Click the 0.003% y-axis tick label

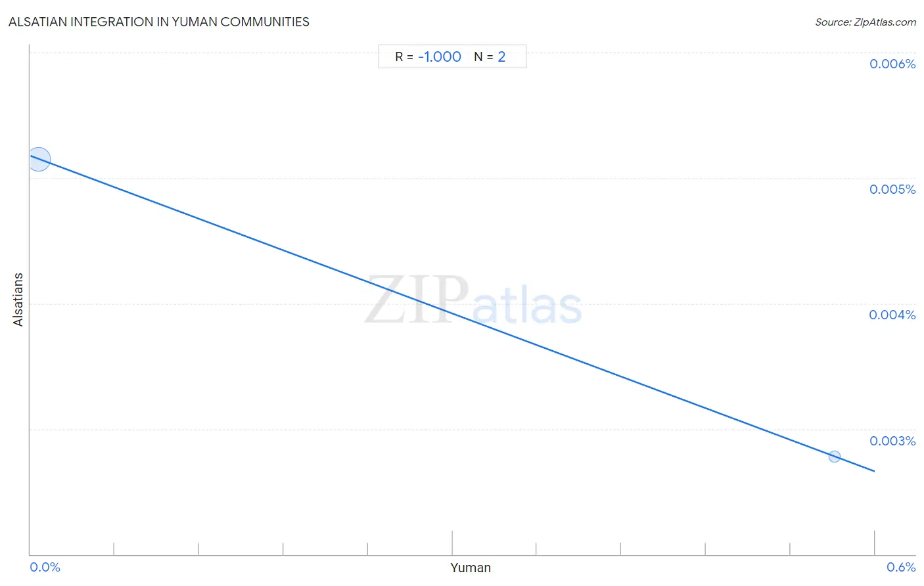892,441
